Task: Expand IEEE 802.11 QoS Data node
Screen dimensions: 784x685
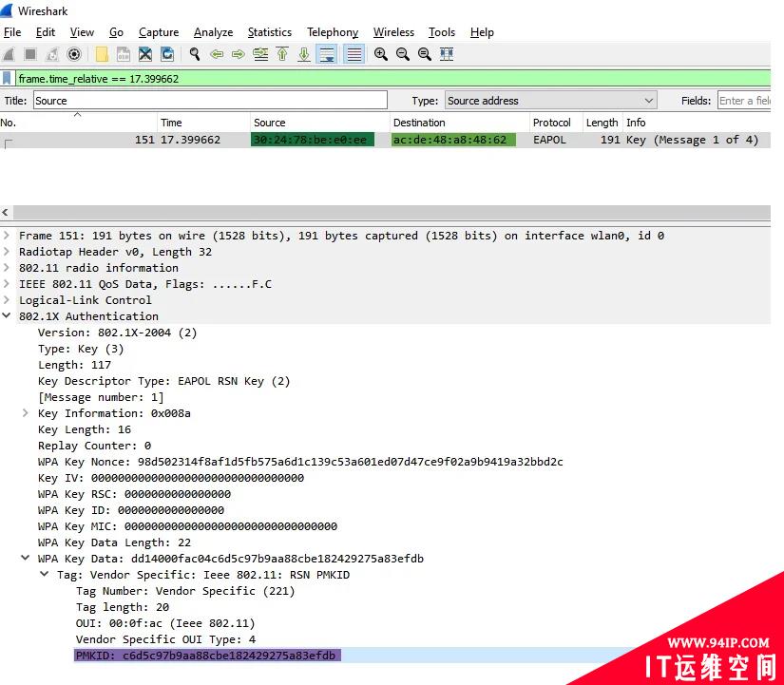Action: pos(7,283)
